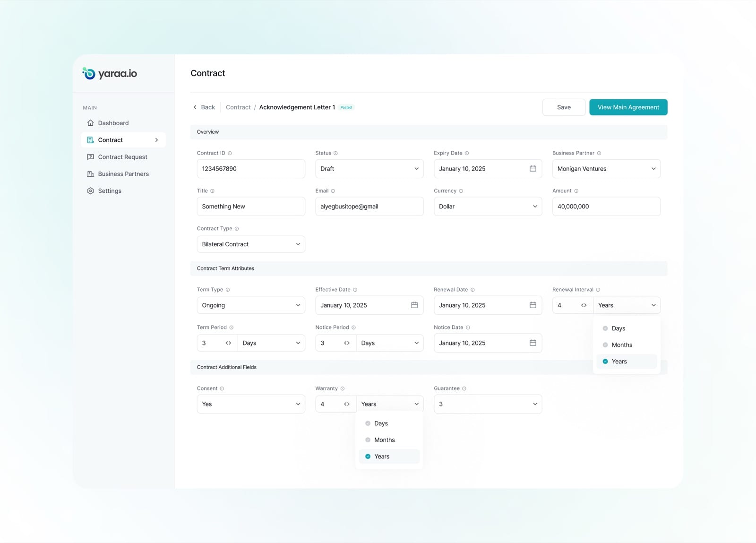
Task: Go Back using the back link
Action: 204,107
